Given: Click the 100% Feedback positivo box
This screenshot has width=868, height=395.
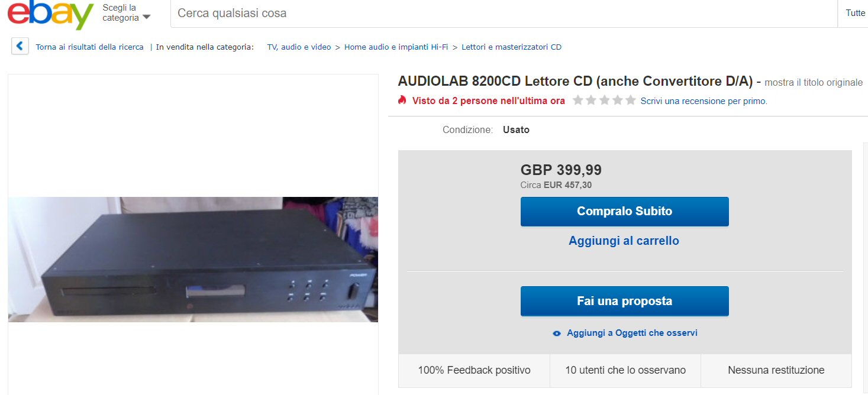Looking at the screenshot, I should (474, 370).
